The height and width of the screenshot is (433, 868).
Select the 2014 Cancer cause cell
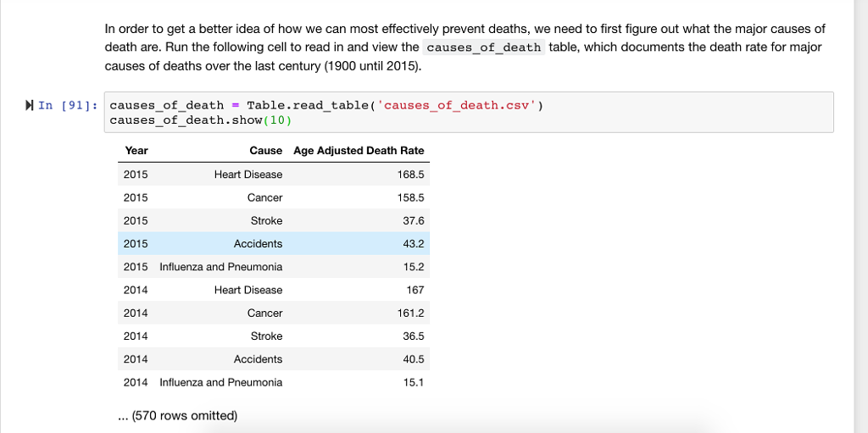click(264, 314)
